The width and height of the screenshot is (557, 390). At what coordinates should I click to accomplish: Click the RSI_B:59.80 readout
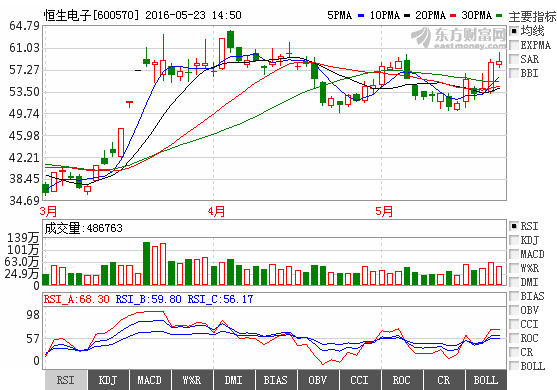tap(148, 299)
